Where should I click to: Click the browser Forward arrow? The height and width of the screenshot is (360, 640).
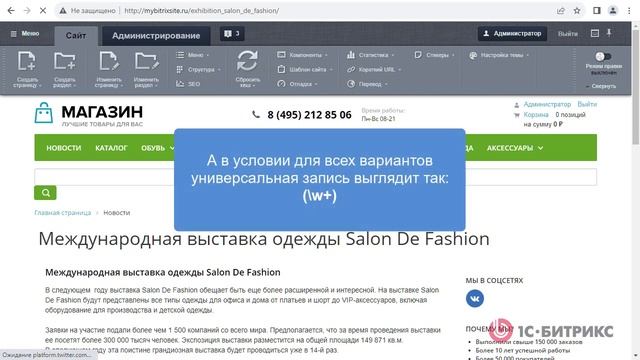click(27, 11)
